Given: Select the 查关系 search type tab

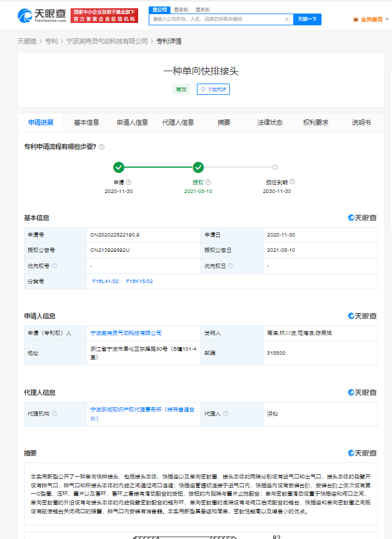Looking at the screenshot, I should click(202, 9).
